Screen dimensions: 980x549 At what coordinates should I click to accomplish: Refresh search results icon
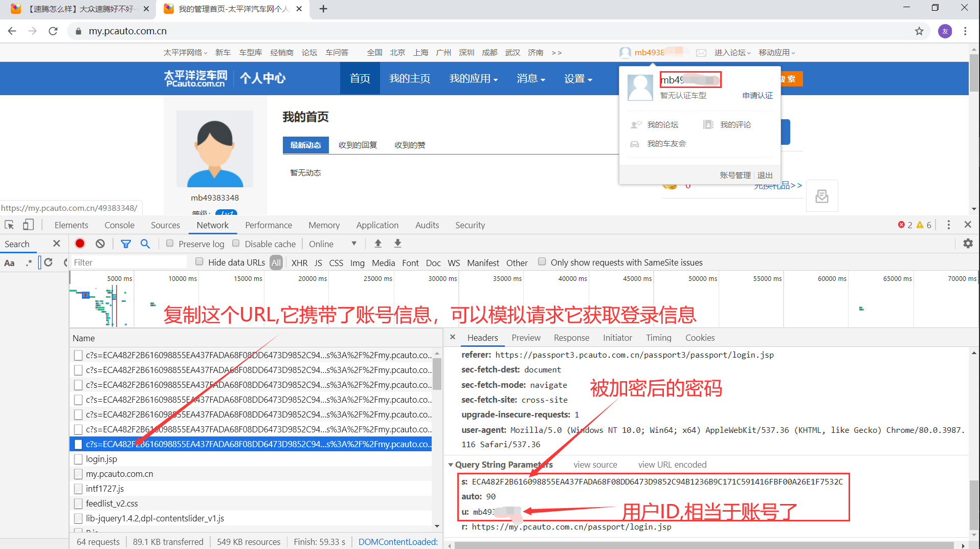[x=48, y=262]
